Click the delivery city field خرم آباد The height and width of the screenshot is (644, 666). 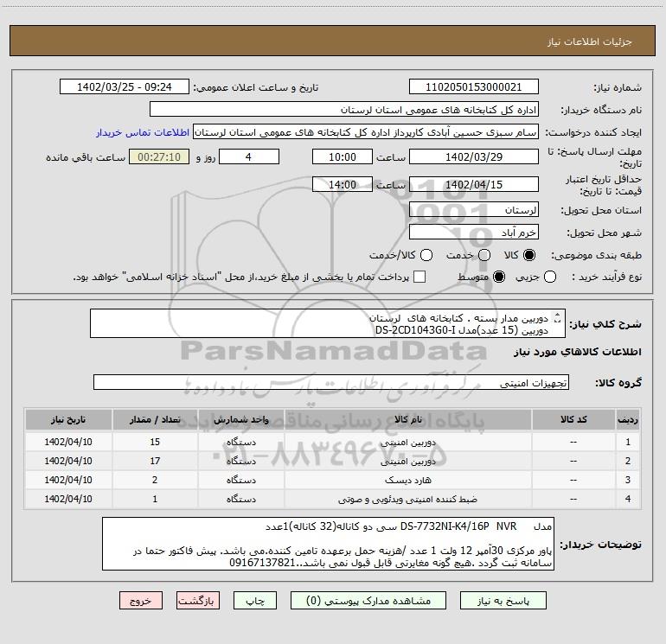coord(474,233)
